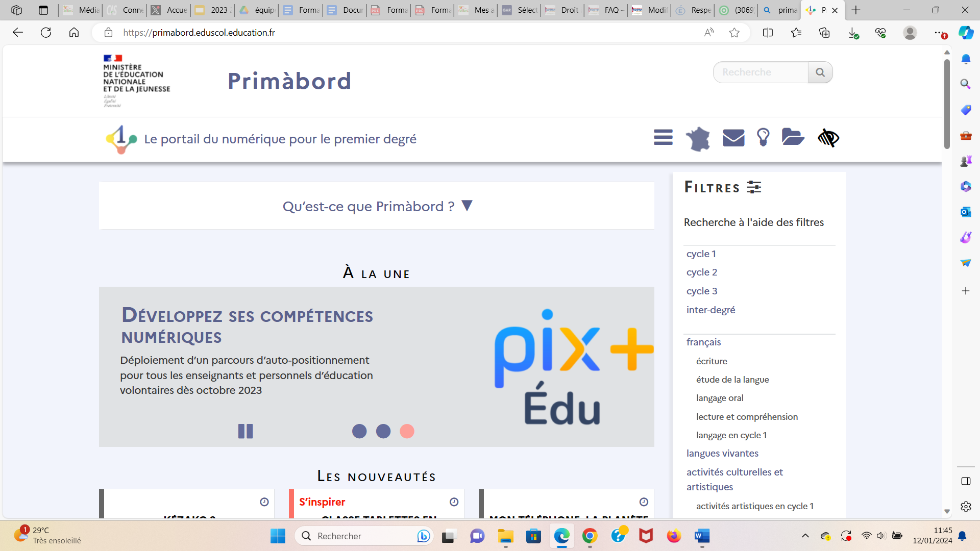Click the lightbulb icon in site header
This screenshot has width=980, height=551.
[x=763, y=137]
